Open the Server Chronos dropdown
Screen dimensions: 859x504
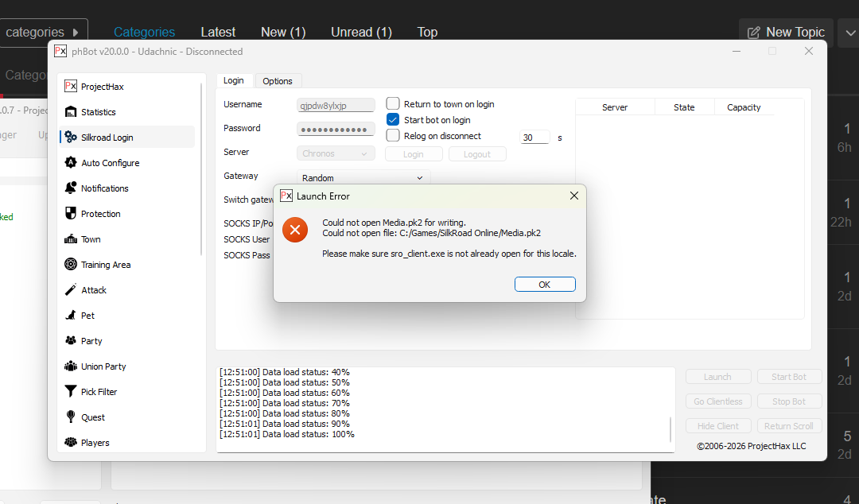pyautogui.click(x=336, y=153)
